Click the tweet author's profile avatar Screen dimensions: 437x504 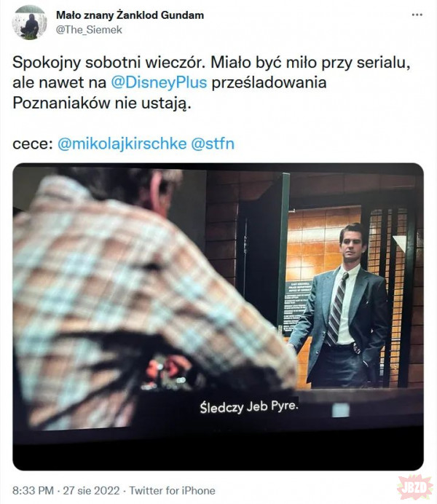pyautogui.click(x=30, y=23)
